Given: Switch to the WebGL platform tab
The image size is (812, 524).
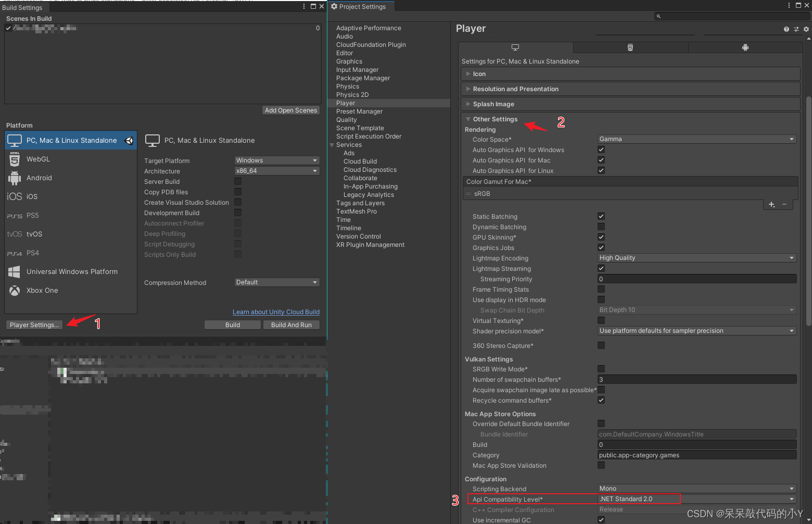Looking at the screenshot, I should (630, 47).
